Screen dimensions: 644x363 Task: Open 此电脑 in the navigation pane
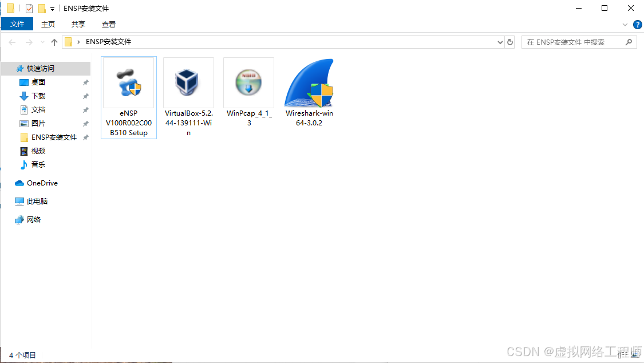tap(37, 202)
